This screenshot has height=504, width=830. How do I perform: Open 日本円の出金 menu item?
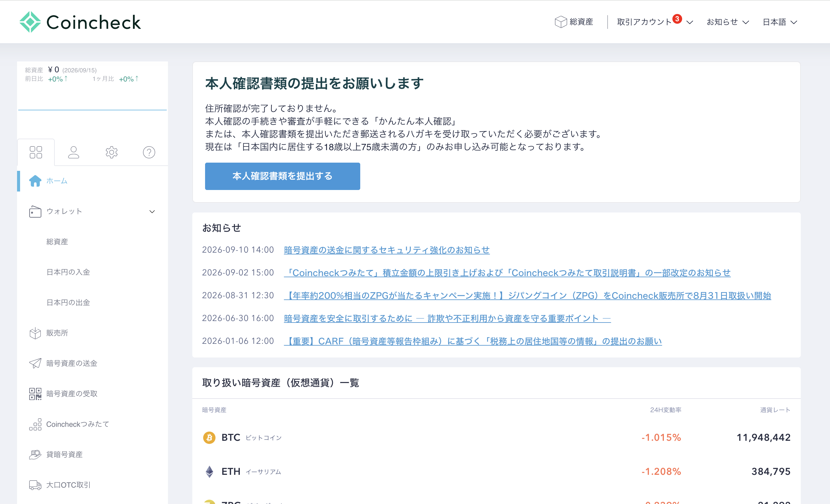(x=68, y=302)
